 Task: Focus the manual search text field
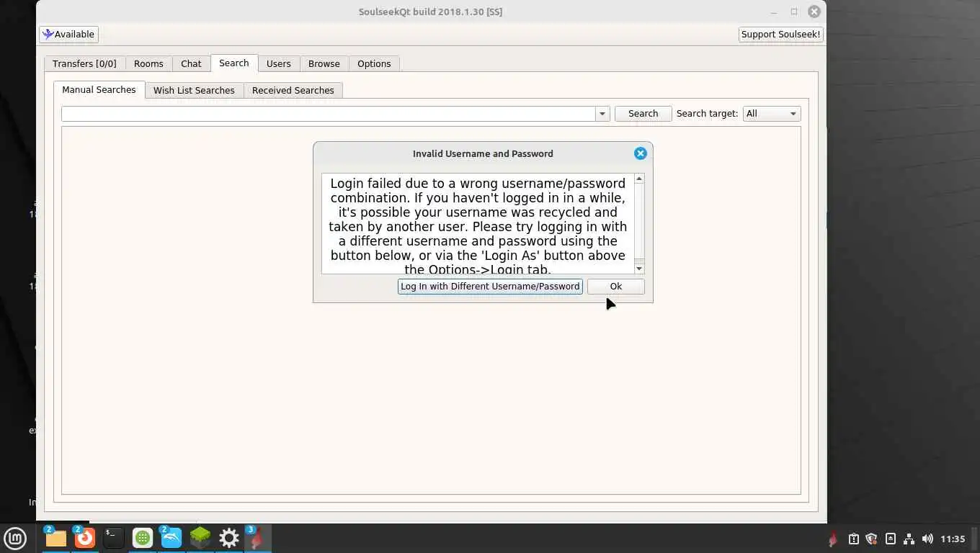[x=329, y=114]
